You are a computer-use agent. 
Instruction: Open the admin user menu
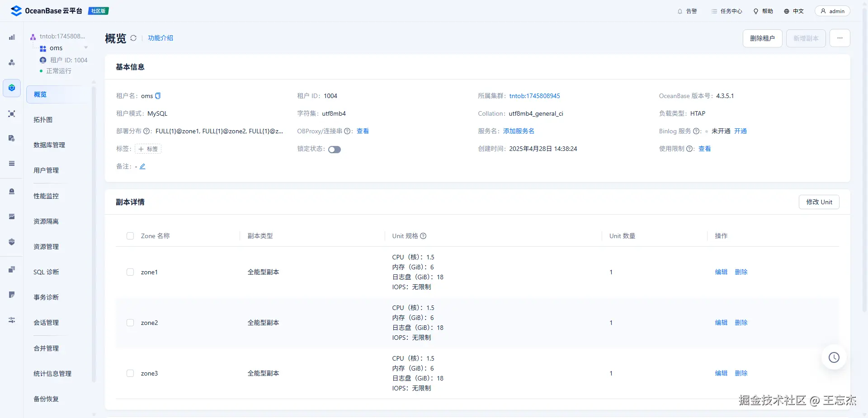(832, 11)
